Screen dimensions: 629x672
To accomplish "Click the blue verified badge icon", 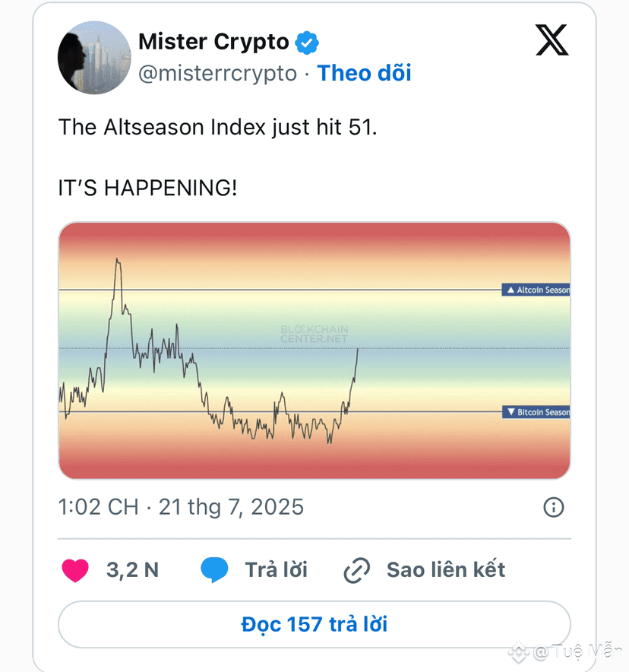I will click(x=307, y=43).
